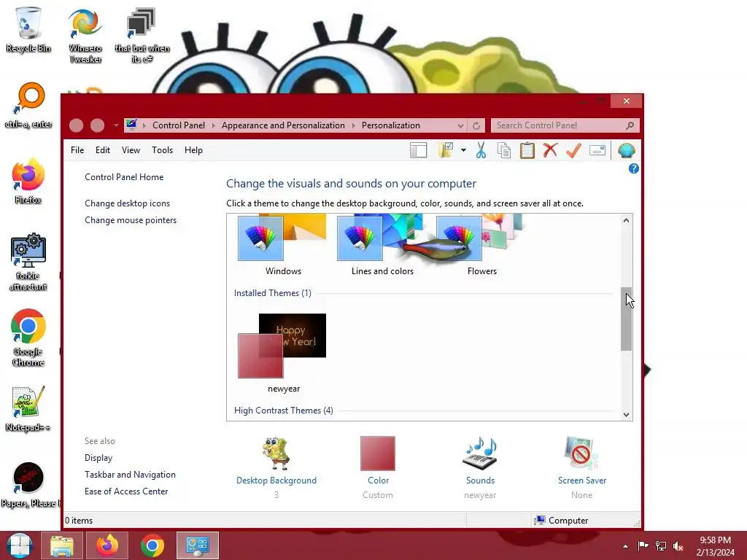Open Taskbar and Navigation link

point(130,474)
